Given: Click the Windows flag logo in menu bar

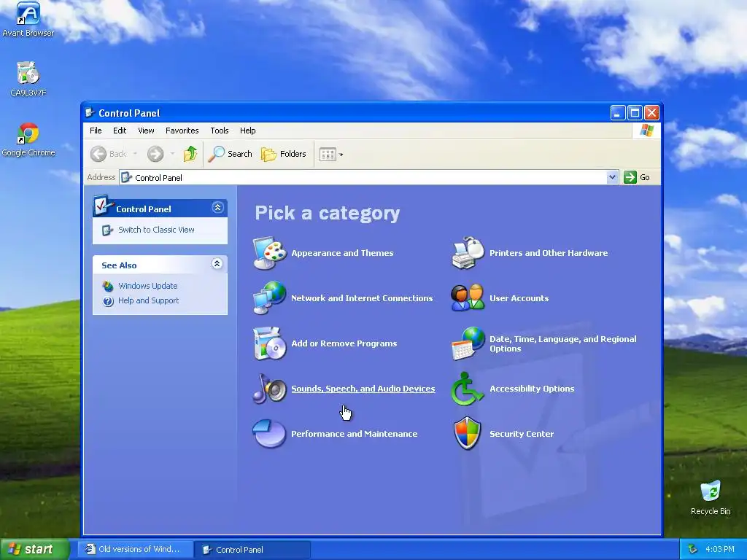Looking at the screenshot, I should pos(646,131).
